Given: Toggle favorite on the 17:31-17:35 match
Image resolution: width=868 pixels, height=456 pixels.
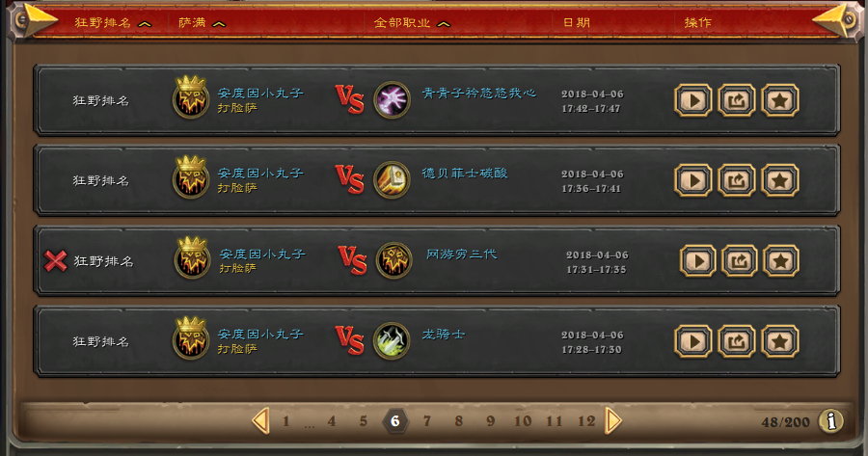Looking at the screenshot, I should coord(780,260).
